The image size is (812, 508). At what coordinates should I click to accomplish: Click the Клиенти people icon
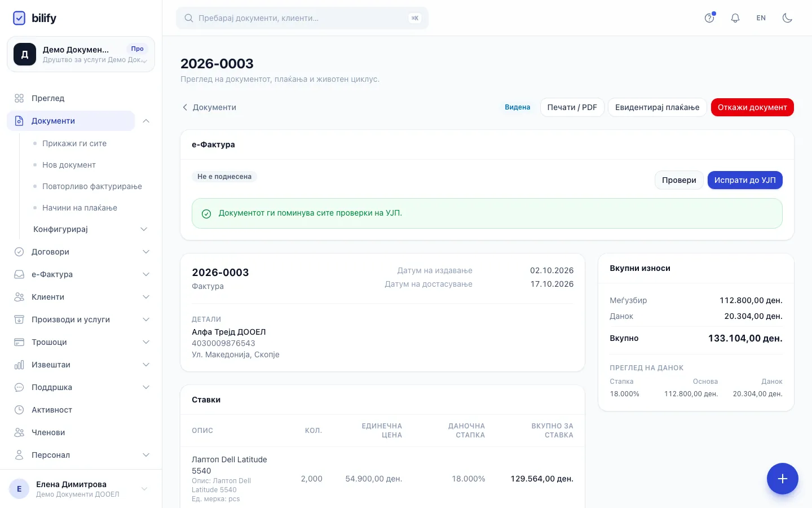click(19, 297)
